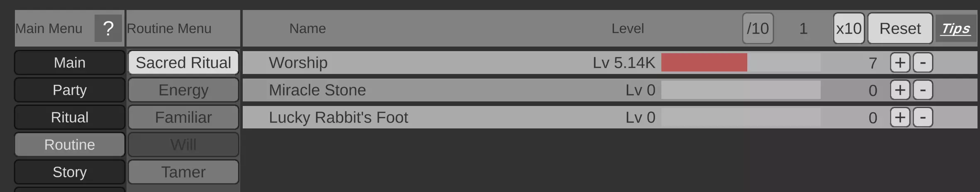Decrease Worship allocation with minus button
Viewport: 980px width, 192px height.
pyautogui.click(x=923, y=63)
